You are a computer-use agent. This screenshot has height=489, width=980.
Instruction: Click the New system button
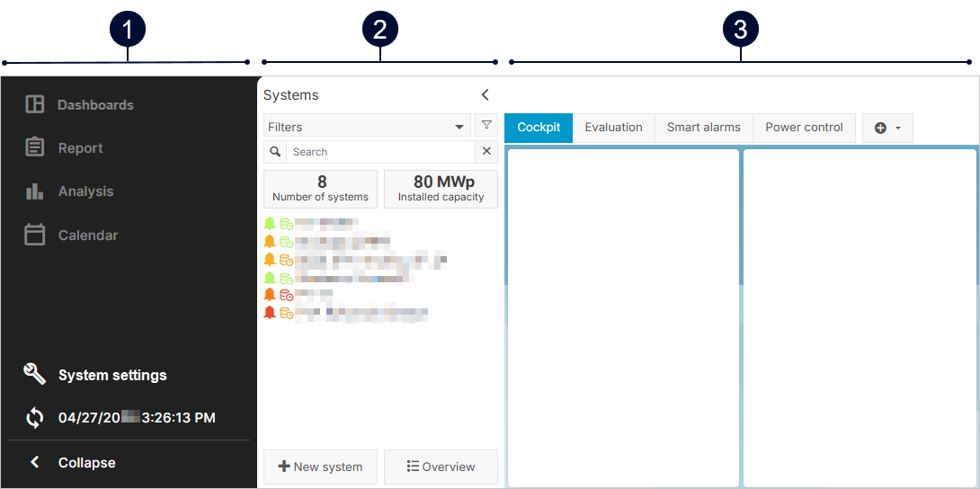[x=321, y=467]
